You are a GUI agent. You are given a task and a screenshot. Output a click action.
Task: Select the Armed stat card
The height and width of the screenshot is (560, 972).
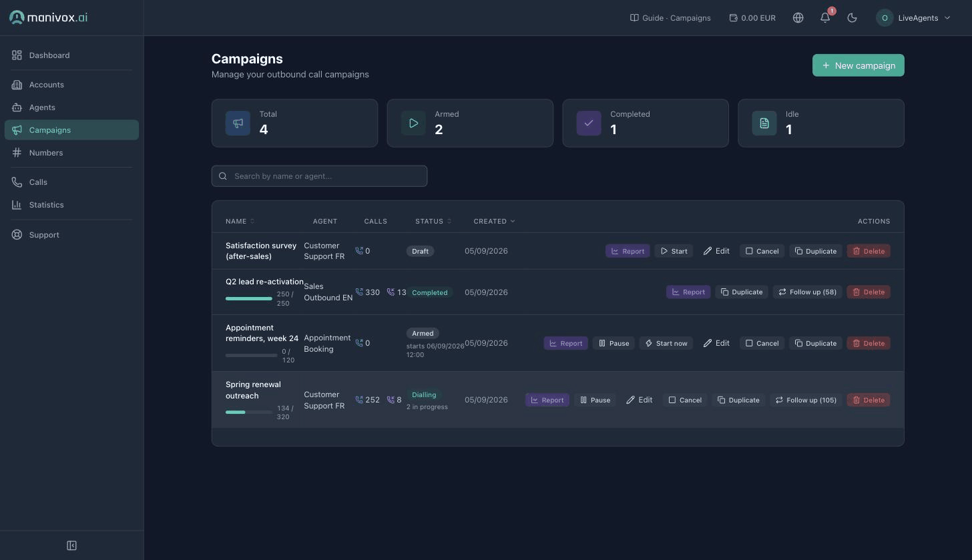pyautogui.click(x=470, y=123)
